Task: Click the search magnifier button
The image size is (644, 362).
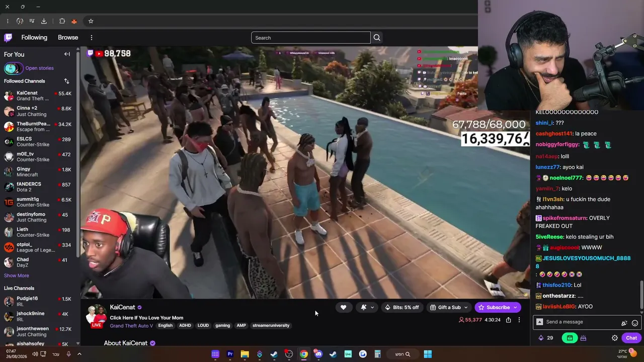Action: tap(377, 38)
